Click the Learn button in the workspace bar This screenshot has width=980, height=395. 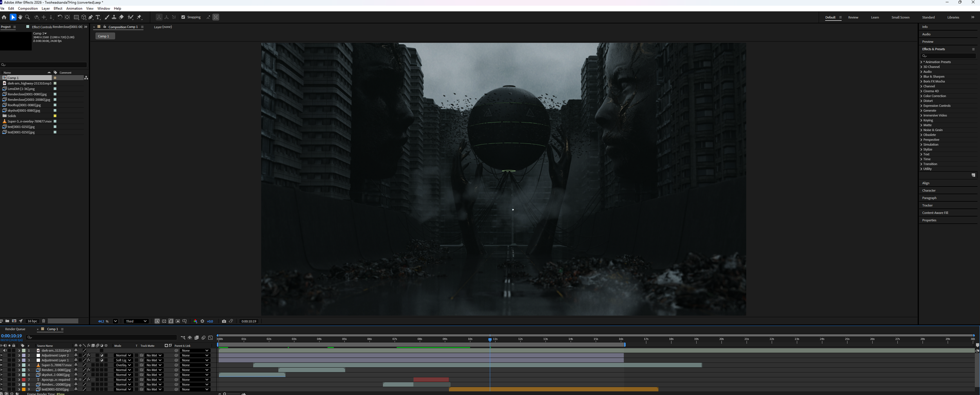pos(875,17)
